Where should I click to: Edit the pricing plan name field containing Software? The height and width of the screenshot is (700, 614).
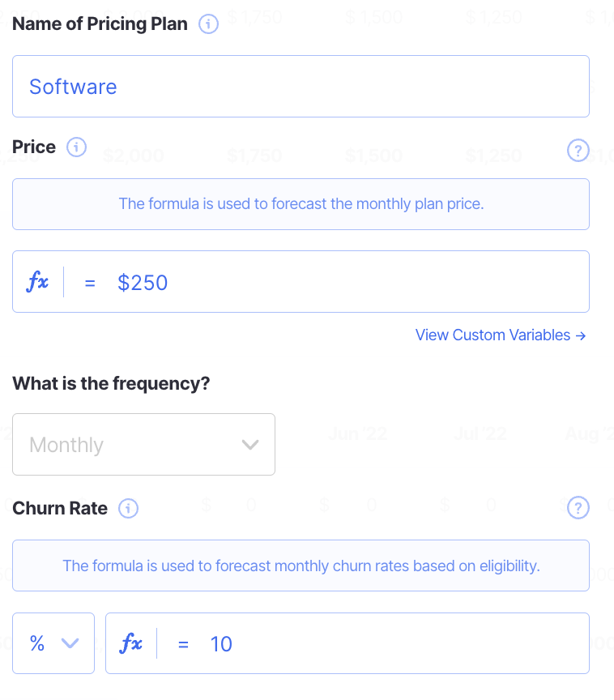(300, 87)
